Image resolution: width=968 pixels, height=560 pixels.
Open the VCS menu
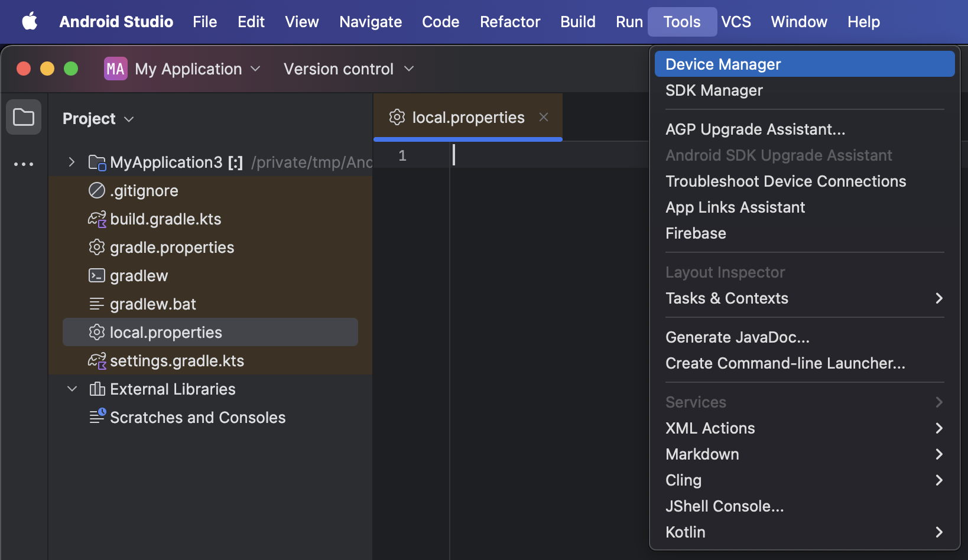click(736, 22)
